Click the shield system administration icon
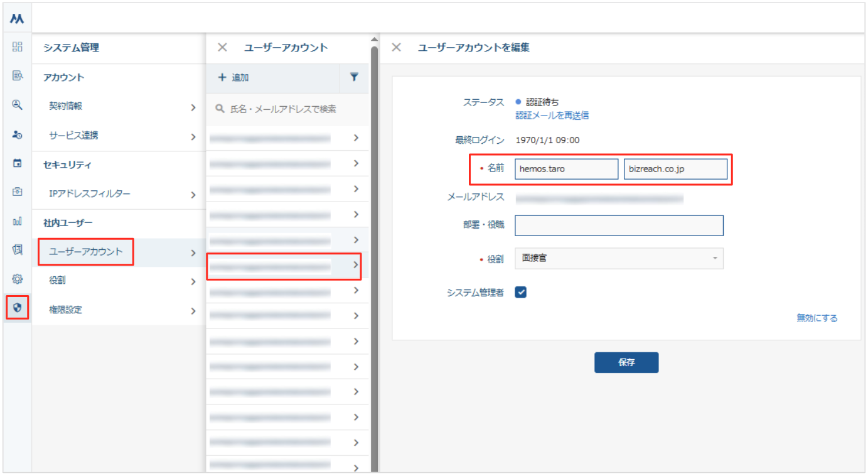This screenshot has width=868, height=476. coord(17,308)
